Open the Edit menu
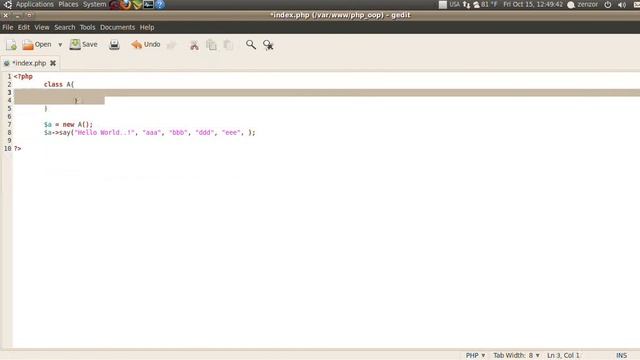This screenshot has width=640, height=360. [24, 27]
